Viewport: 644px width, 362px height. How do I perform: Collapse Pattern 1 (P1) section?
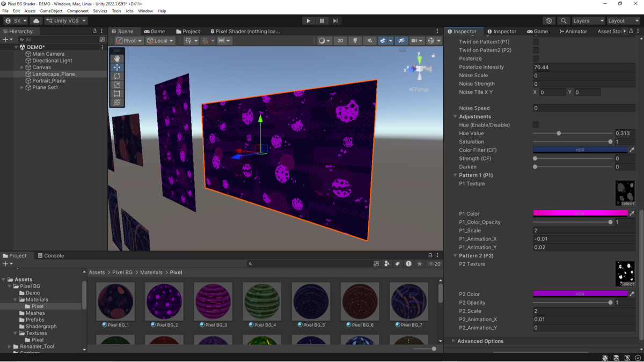(x=455, y=175)
